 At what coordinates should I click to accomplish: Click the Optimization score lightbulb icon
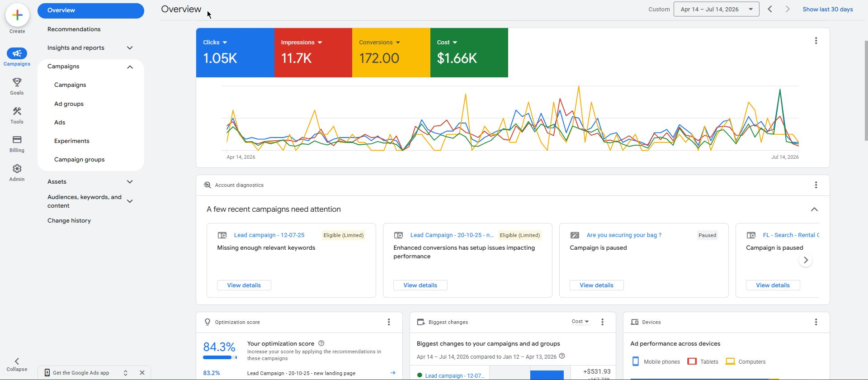(207, 322)
